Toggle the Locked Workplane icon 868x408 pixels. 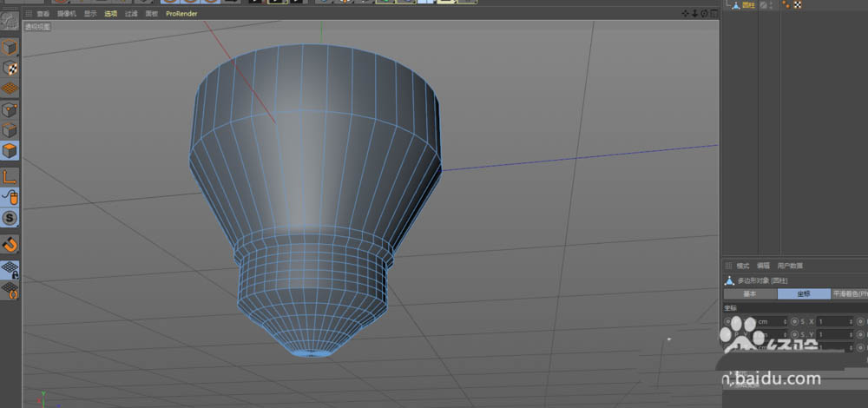coord(10,269)
